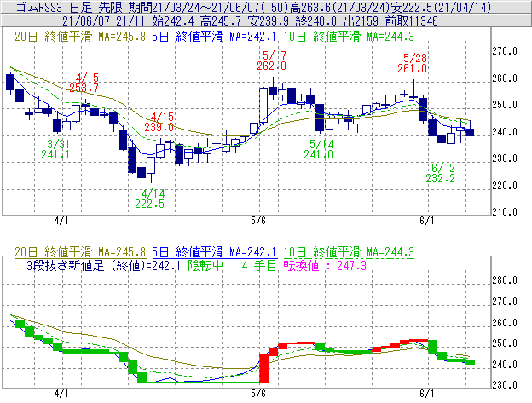532x403 pixels.
Task: Click the 出2159 volume value
Action: pyautogui.click(x=361, y=21)
